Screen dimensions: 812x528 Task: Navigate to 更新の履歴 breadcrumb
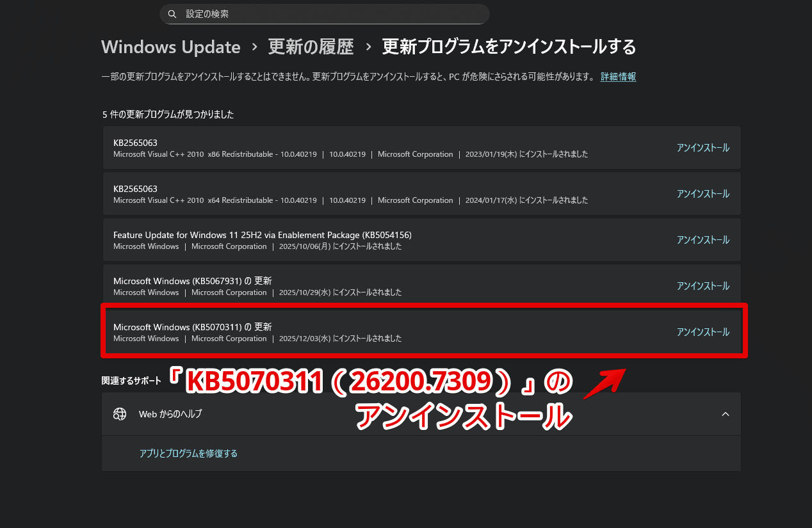coord(311,47)
